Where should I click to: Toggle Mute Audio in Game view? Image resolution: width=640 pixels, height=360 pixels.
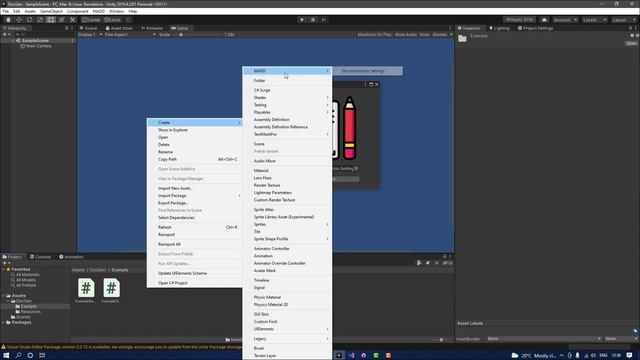pyautogui.click(x=406, y=35)
